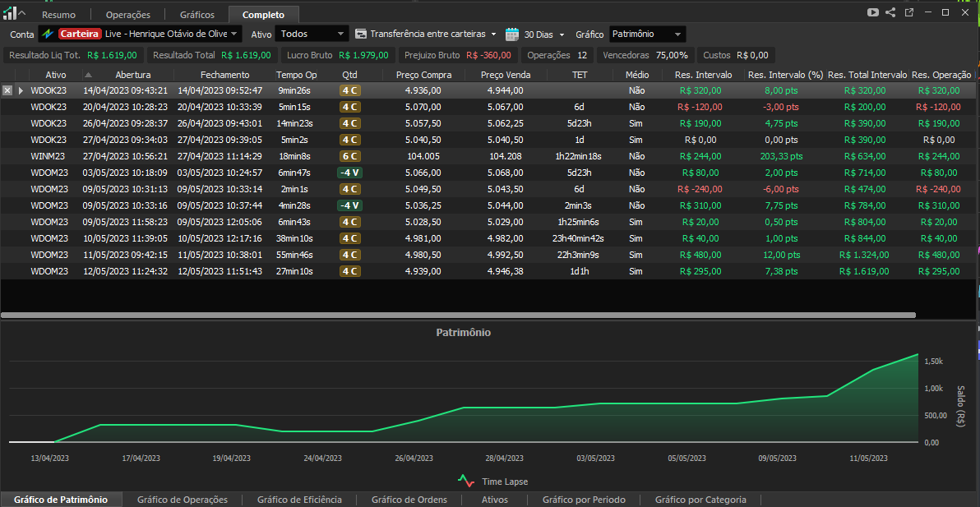Open Gráfico por Periodo bottom tab
Image resolution: width=980 pixels, height=507 pixels.
tap(584, 500)
